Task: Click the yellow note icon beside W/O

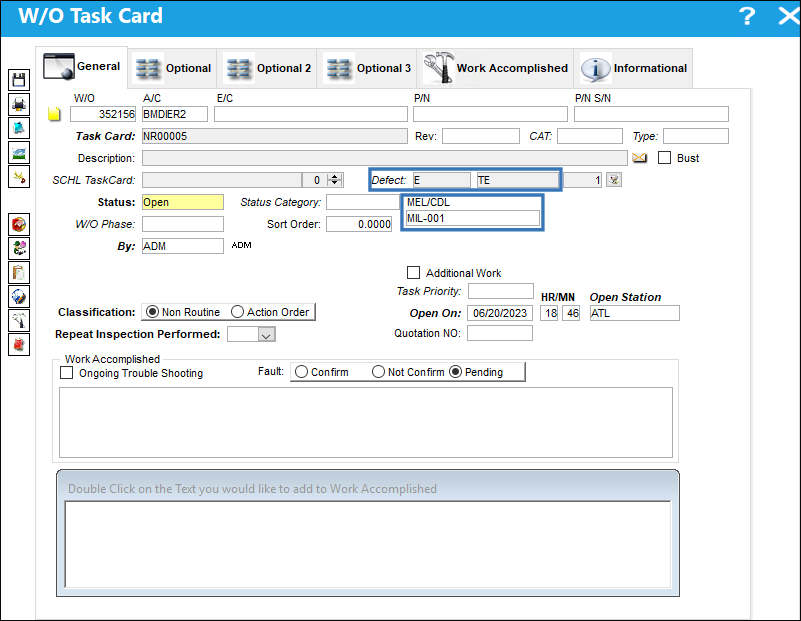Action: coord(54,114)
